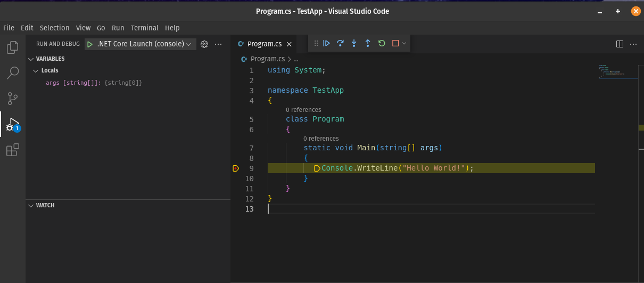Collapse the WATCH section
The height and width of the screenshot is (283, 644).
(x=31, y=206)
